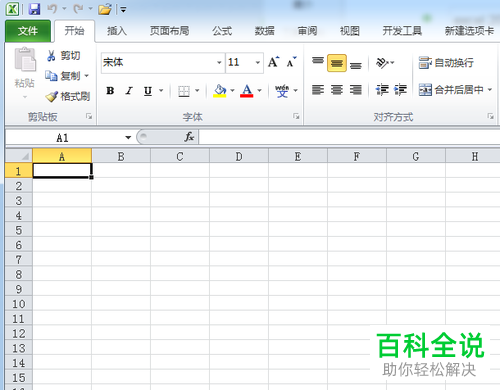Screen dimensions: 500x390
Task: Open the text orientation menu
Action: pyautogui.click(x=385, y=63)
